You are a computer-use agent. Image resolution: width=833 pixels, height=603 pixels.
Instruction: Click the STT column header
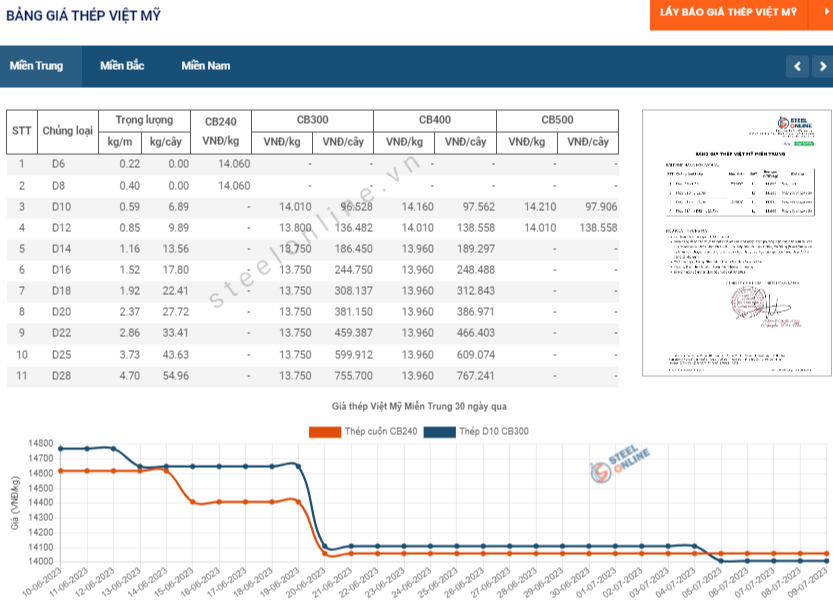click(x=22, y=131)
